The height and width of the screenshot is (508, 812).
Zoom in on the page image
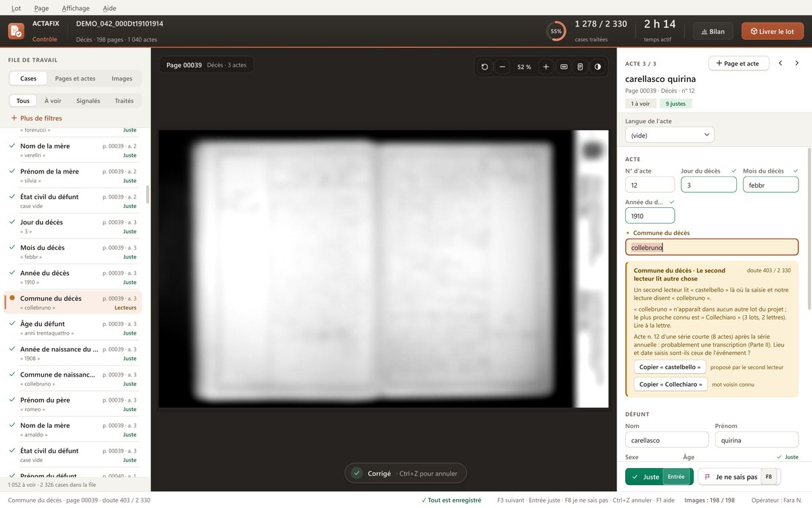(x=546, y=67)
